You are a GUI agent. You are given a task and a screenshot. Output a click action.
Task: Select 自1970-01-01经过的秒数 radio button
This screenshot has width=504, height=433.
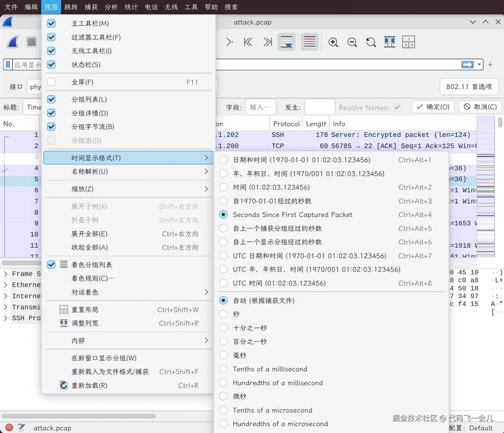[x=223, y=201]
